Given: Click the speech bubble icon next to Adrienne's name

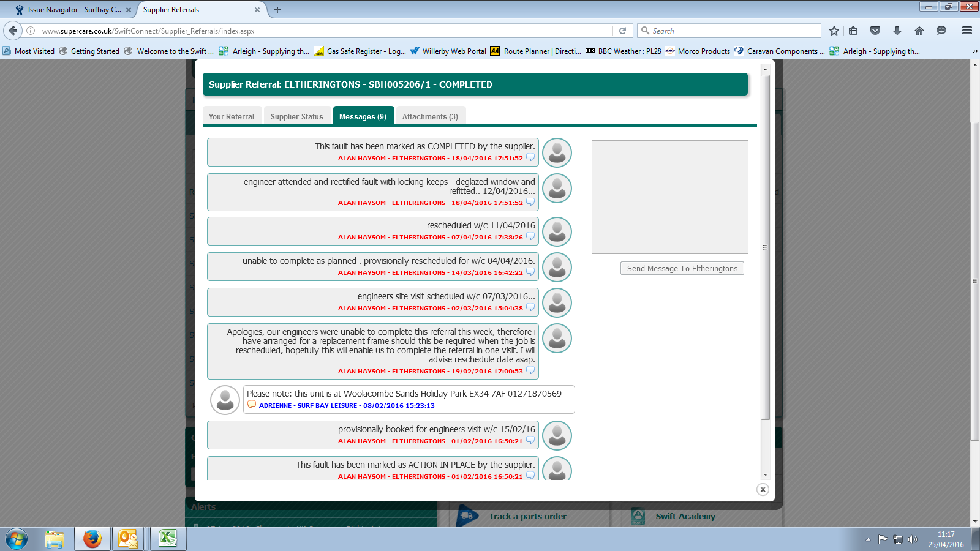Looking at the screenshot, I should point(252,405).
